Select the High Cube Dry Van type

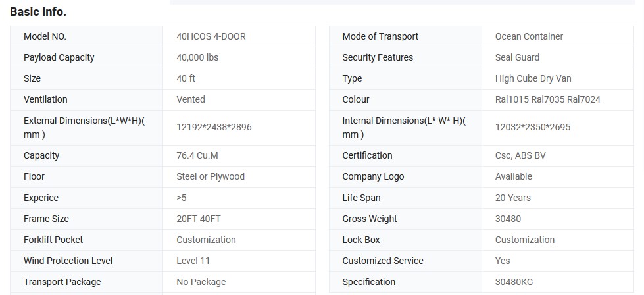533,78
